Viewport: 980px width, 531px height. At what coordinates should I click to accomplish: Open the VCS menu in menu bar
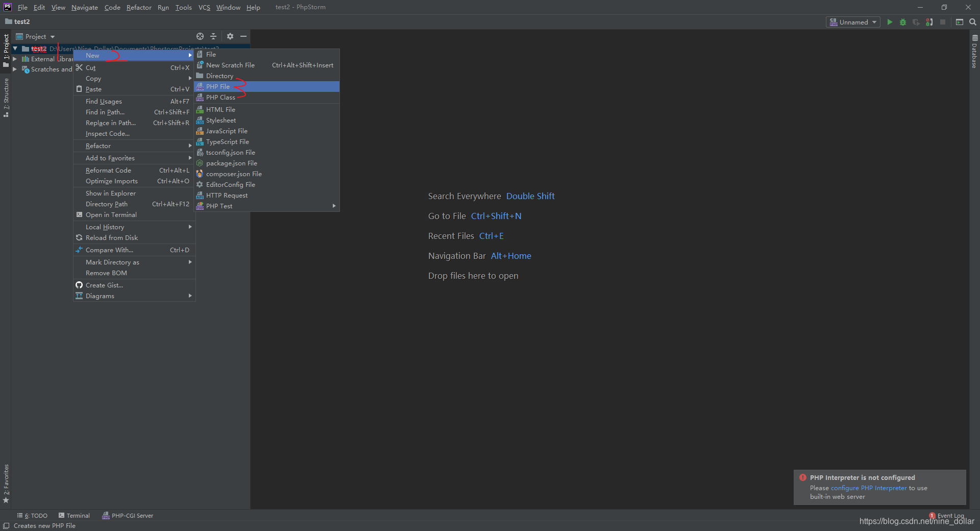coord(204,7)
